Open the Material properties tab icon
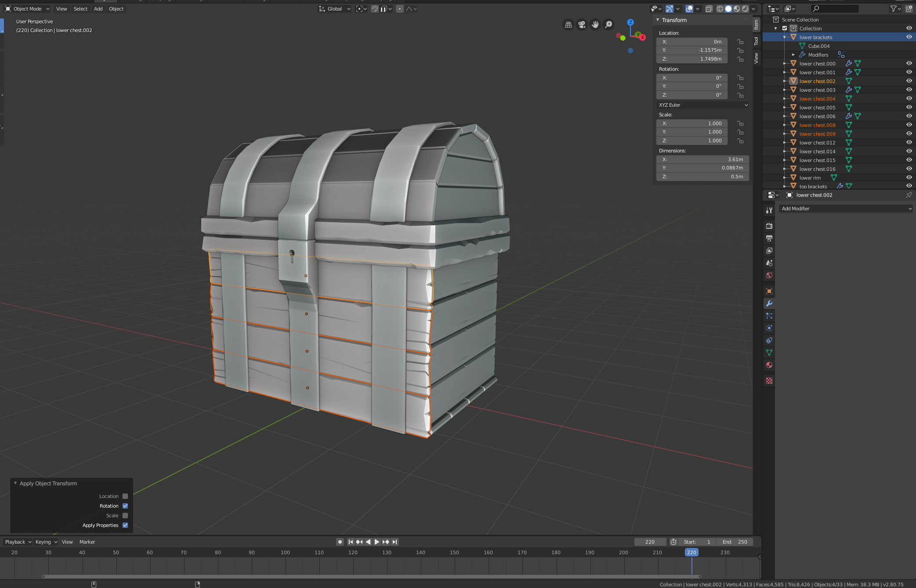This screenshot has width=916, height=588. [769, 365]
